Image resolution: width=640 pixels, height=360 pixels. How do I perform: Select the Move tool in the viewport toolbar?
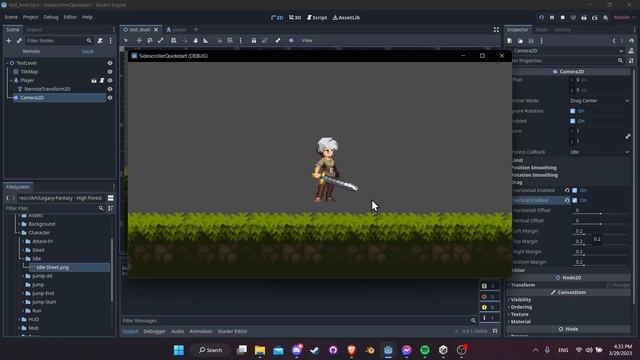coord(139,40)
